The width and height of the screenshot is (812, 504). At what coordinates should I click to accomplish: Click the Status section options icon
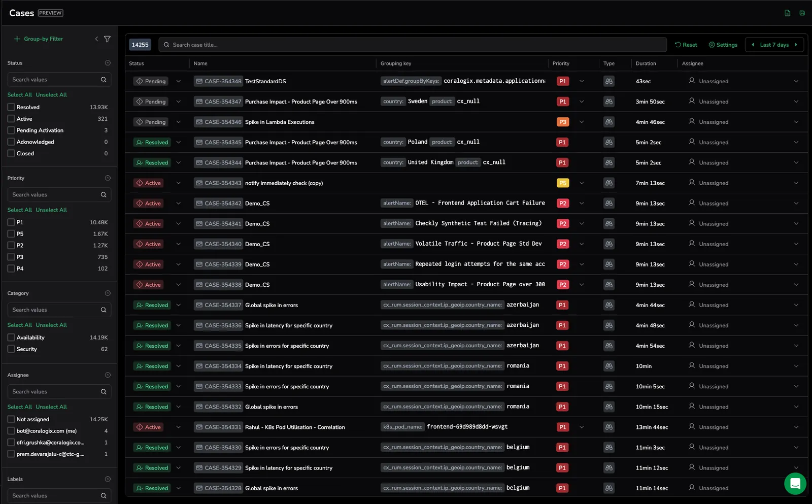[x=108, y=63]
